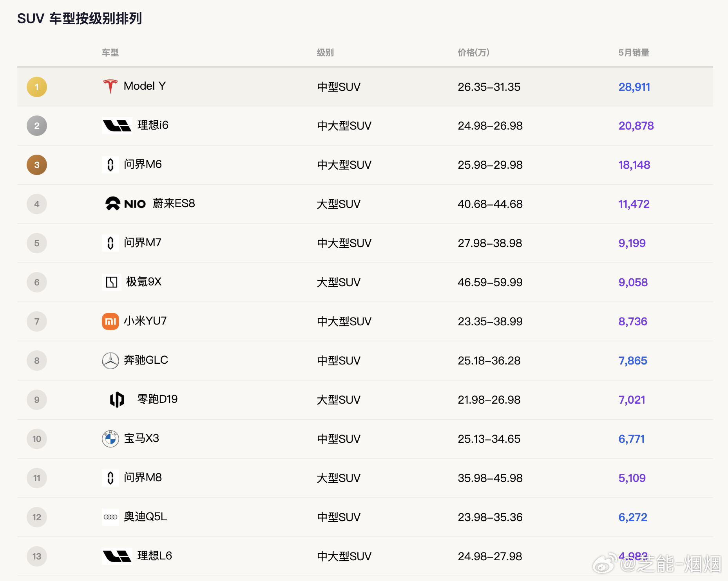The width and height of the screenshot is (728, 581).
Task: Click the rank 6 badge
Action: pyautogui.click(x=37, y=282)
